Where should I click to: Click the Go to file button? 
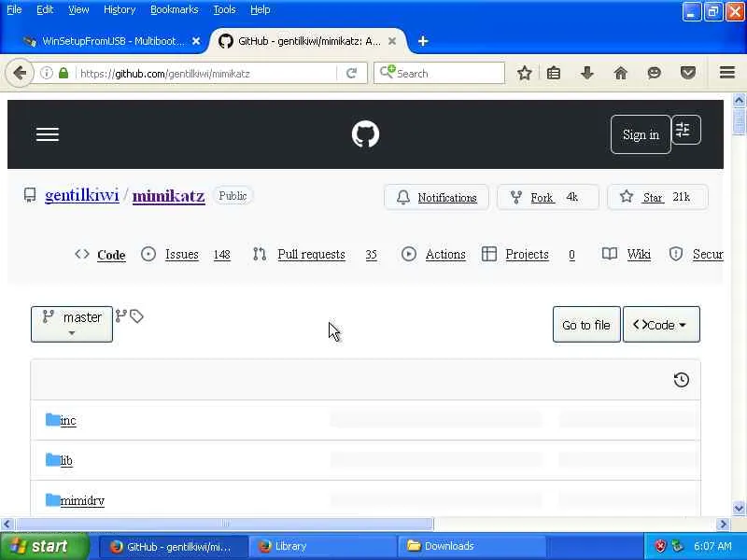tap(586, 324)
